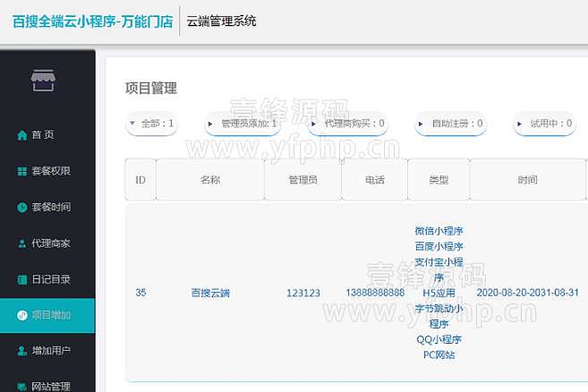The height and width of the screenshot is (392, 588).
Task: Click PC网站 type entry
Action: coord(439,355)
